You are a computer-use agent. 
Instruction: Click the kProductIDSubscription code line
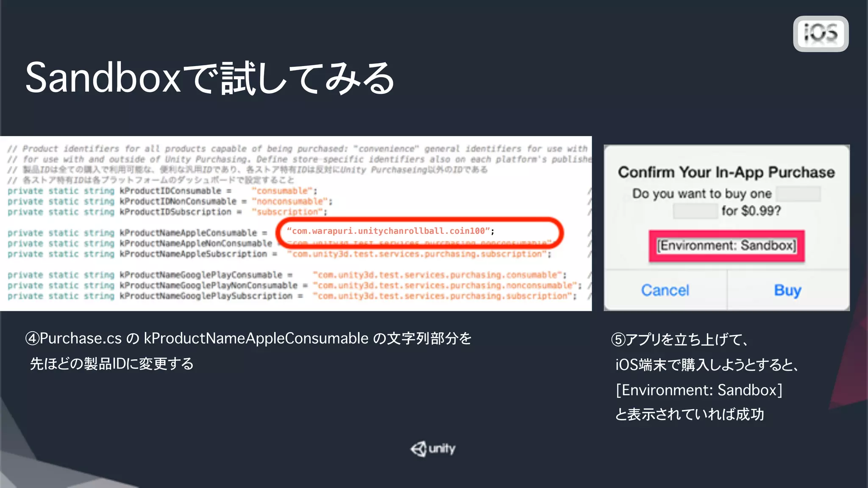167,212
